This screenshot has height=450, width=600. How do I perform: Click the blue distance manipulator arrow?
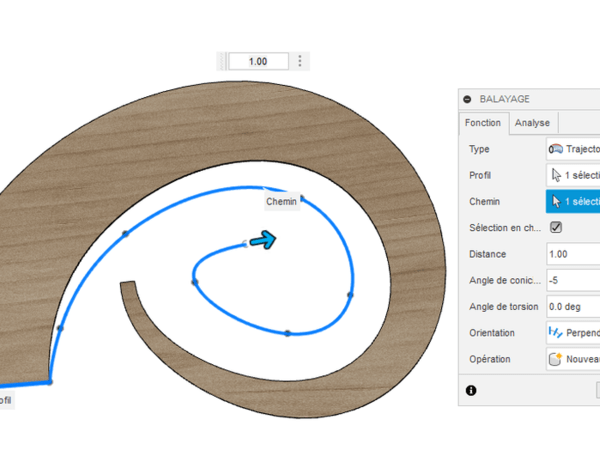tap(260, 240)
